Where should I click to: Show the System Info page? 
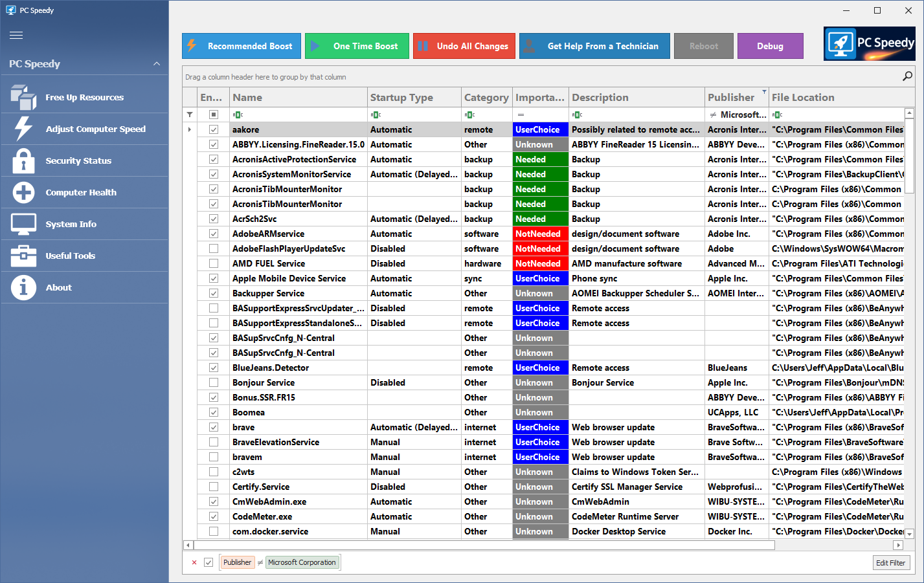click(84, 225)
